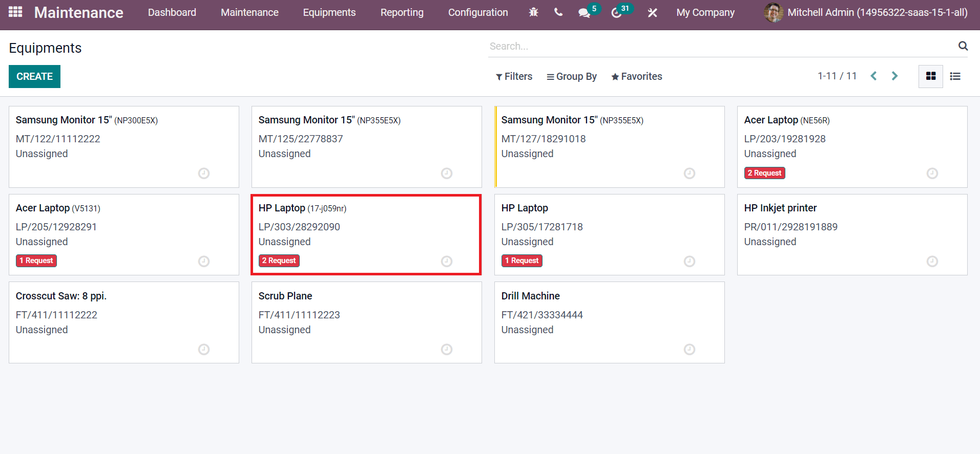Open Samsung Monitor 15" (NP300E5X) card
The width and height of the screenshot is (980, 454).
124,147
